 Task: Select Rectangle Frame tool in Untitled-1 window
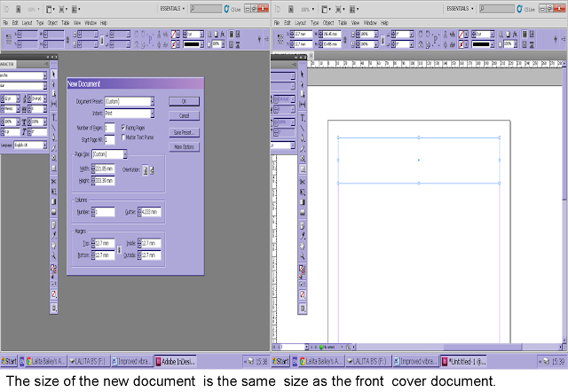(x=303, y=159)
